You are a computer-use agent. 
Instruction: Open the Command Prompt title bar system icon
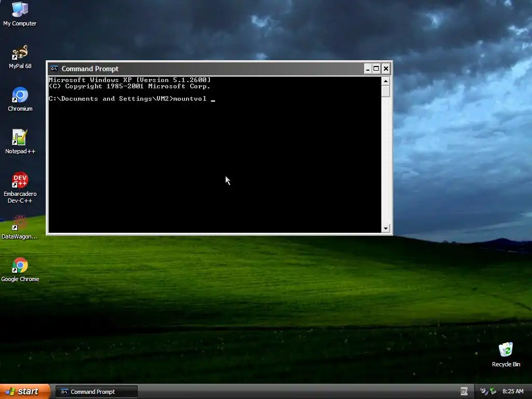pyautogui.click(x=54, y=69)
